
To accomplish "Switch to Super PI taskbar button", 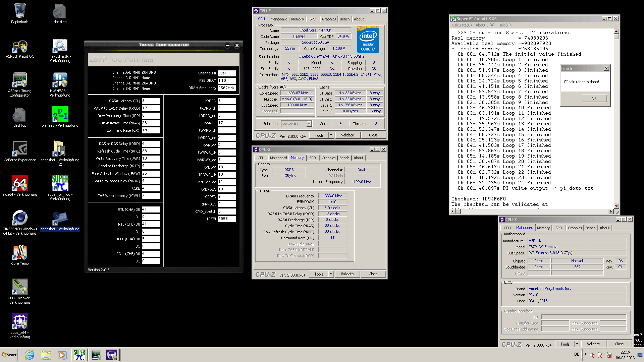I will tap(79, 355).
